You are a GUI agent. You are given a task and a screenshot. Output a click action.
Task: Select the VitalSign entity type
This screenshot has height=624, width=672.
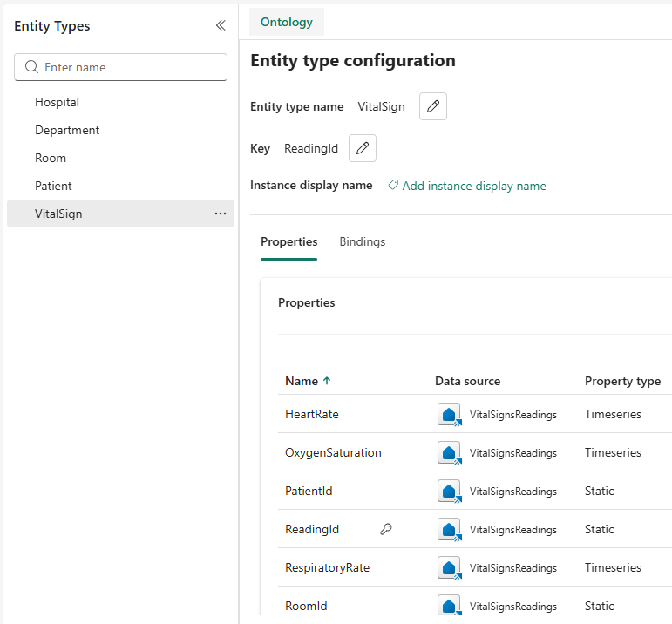[x=120, y=214]
